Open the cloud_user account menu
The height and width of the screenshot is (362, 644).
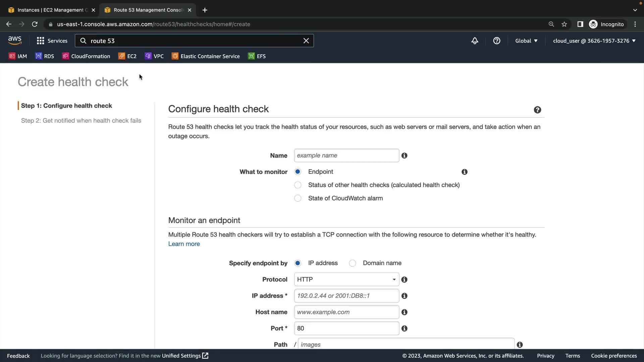tap(594, 41)
